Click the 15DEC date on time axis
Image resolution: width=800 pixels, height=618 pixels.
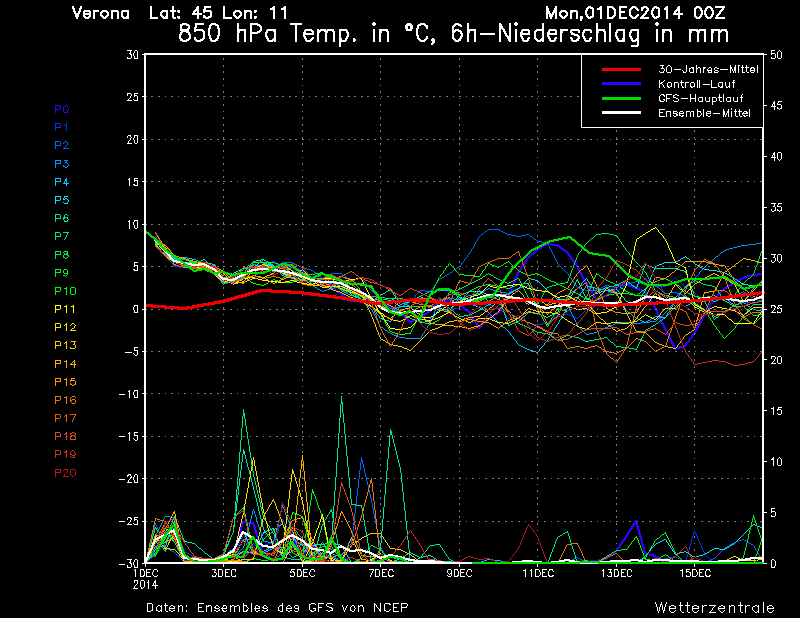point(695,573)
